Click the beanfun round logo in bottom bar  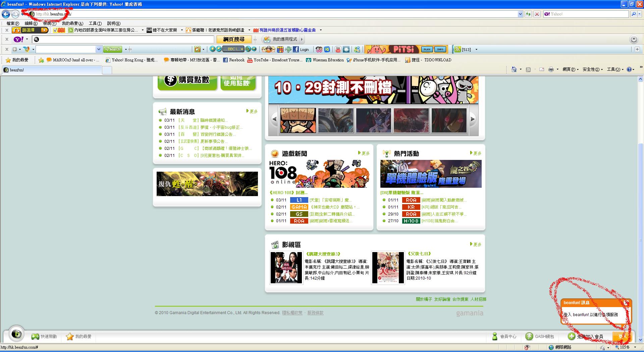(16, 334)
